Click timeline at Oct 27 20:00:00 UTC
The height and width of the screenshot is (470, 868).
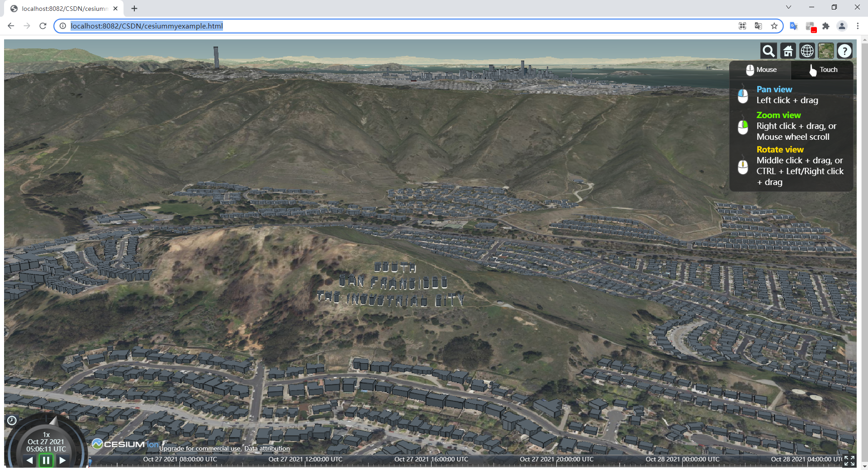tap(556, 460)
